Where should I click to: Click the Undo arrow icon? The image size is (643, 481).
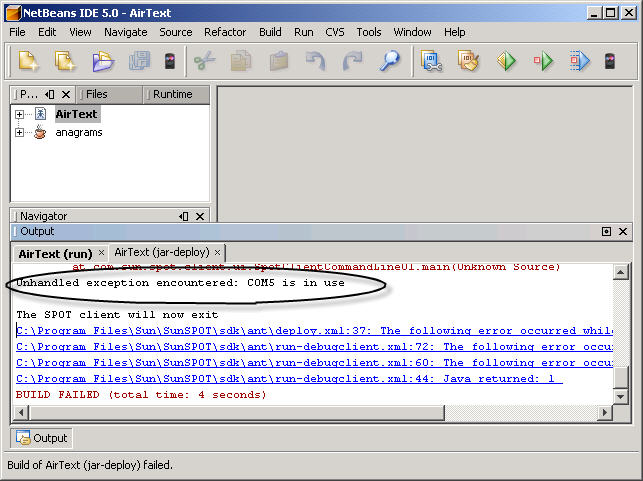coord(315,61)
